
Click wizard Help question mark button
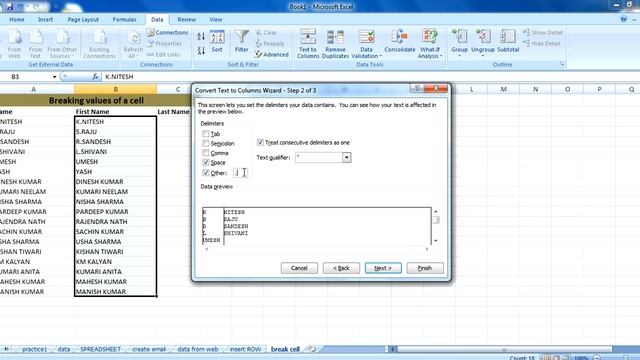pyautogui.click(x=417, y=89)
